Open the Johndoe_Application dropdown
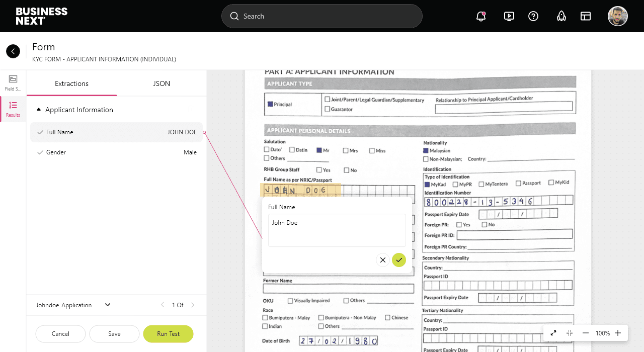Viewport: 644px width, 352px height. pyautogui.click(x=73, y=305)
